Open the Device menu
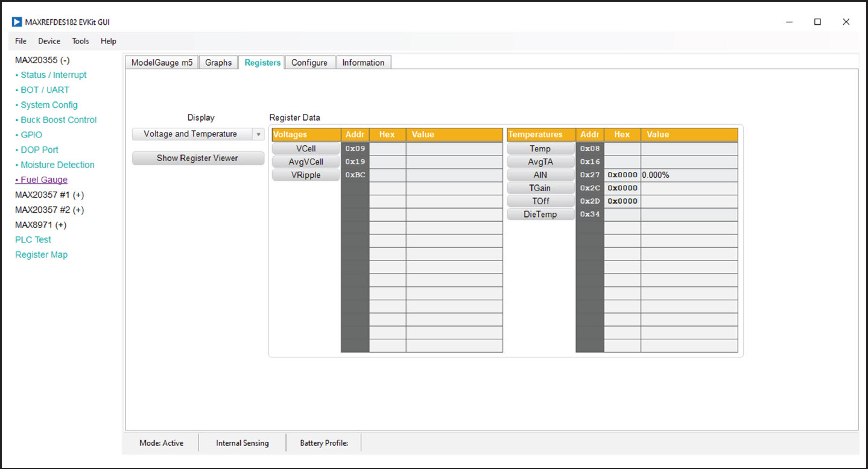 click(49, 41)
